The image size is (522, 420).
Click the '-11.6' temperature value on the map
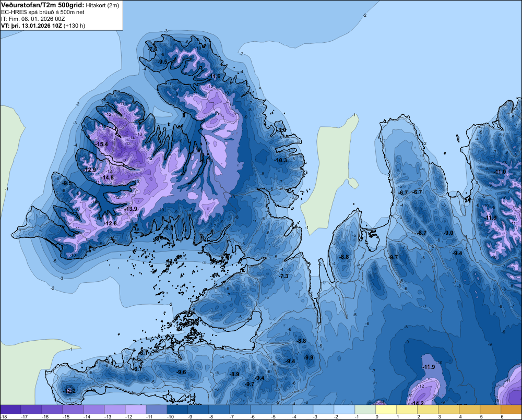213,77
